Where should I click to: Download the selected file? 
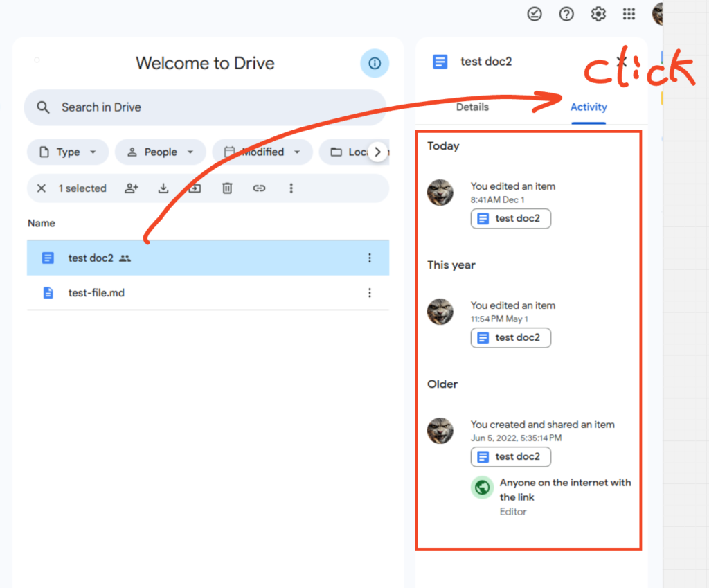coord(163,188)
